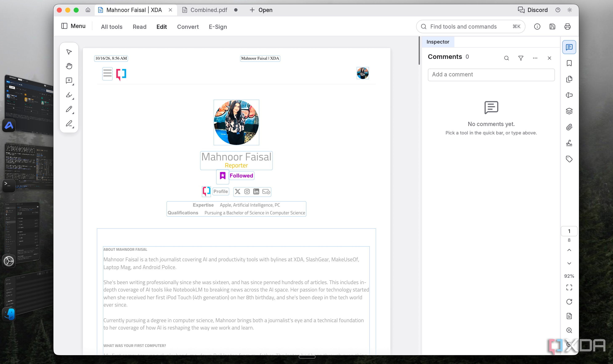Open the Discord link
This screenshot has height=364, width=613.
click(533, 10)
